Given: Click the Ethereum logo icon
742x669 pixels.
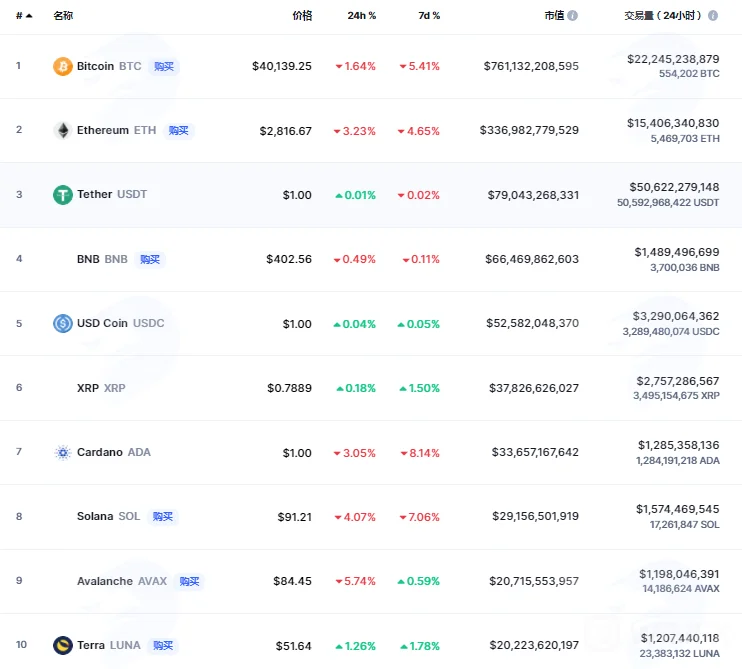Looking at the screenshot, I should pyautogui.click(x=62, y=131).
